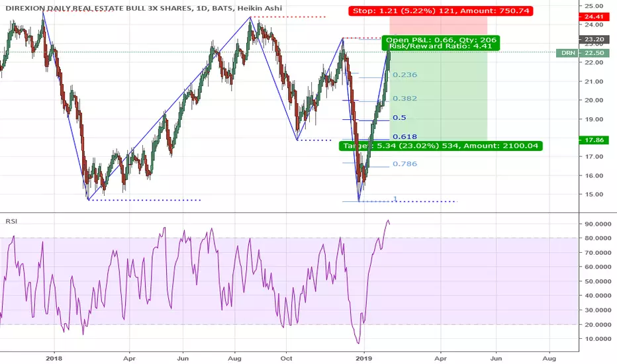Click the 80.0000 RSI axis label
This screenshot has height=364, width=617.
point(598,238)
